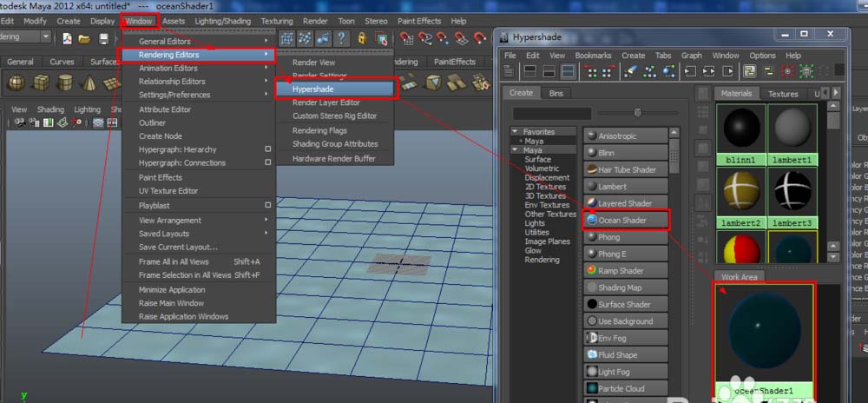Switch to the Textures tab in Hypershade
The image size is (868, 403).
(x=782, y=94)
